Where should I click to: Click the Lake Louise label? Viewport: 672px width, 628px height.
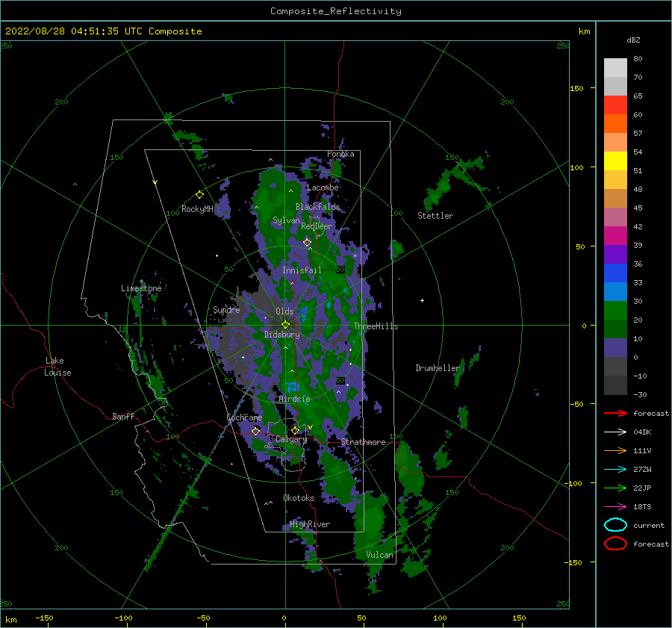tap(57, 367)
